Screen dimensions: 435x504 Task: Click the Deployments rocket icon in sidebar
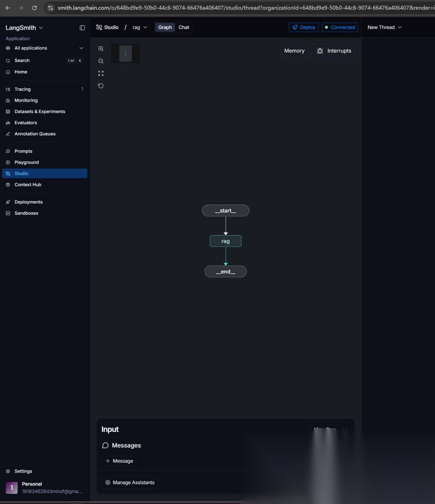click(x=8, y=202)
